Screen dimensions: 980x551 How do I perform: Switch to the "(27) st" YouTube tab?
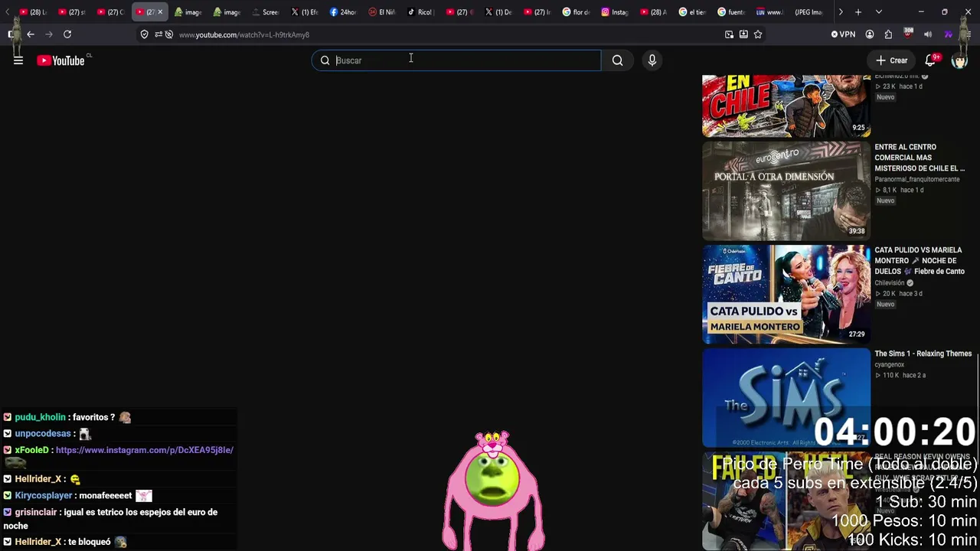coord(73,12)
